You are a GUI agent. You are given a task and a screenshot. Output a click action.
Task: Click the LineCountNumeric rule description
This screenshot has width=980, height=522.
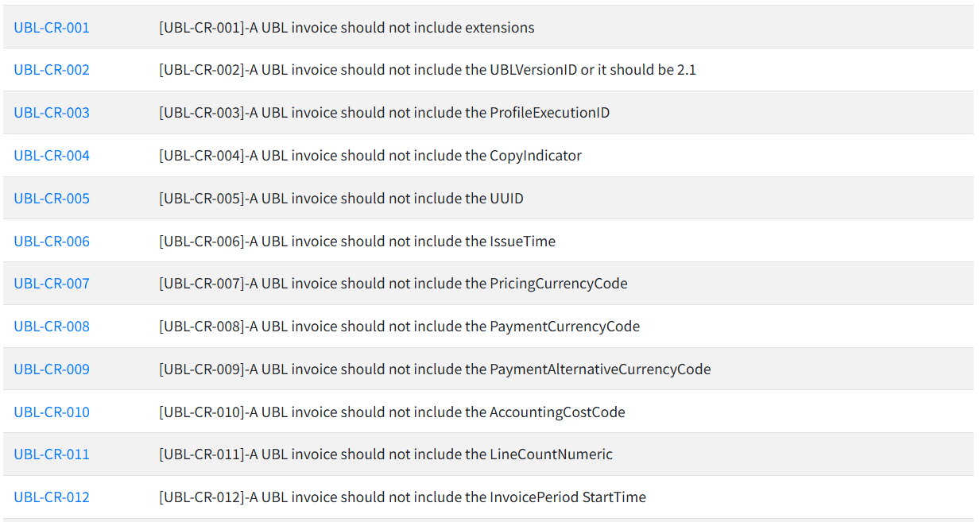(x=386, y=454)
